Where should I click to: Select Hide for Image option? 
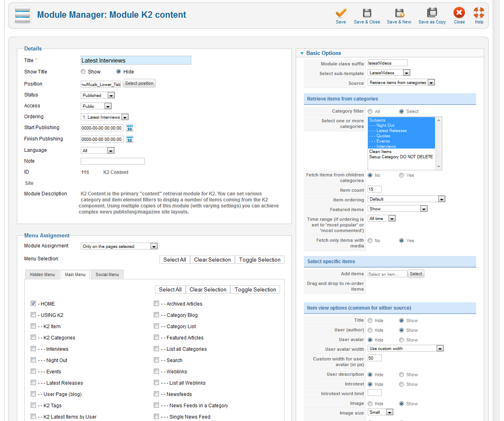pyautogui.click(x=370, y=404)
